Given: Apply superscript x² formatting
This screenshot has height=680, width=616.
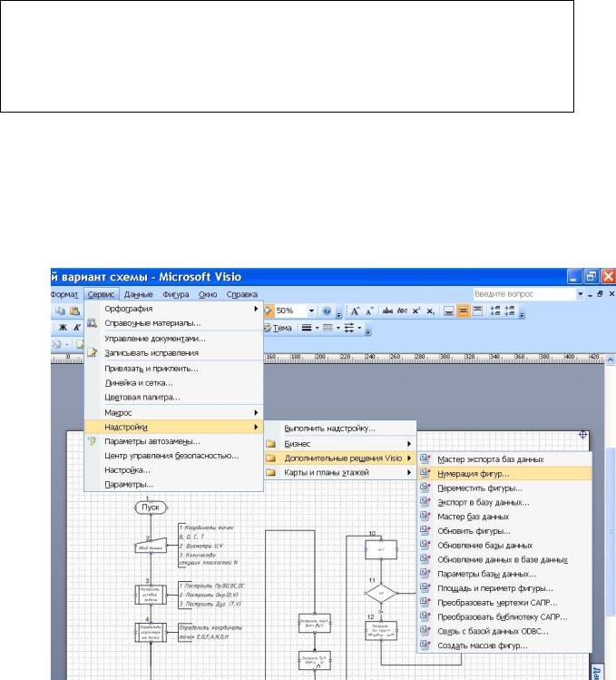Looking at the screenshot, I should coord(416,310).
